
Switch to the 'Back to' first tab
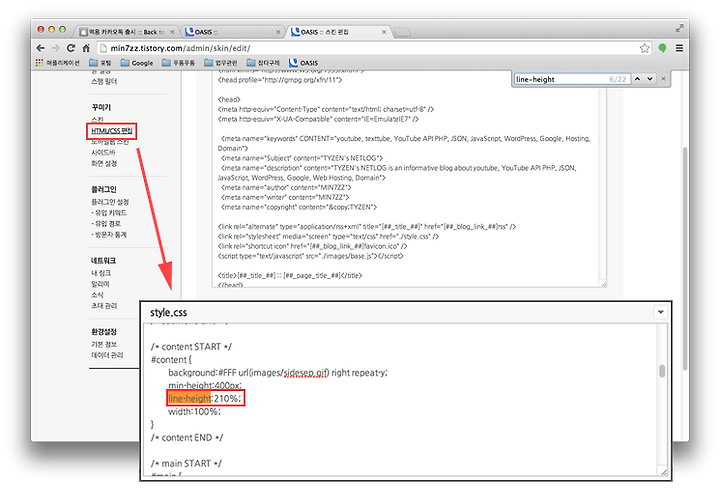pyautogui.click(x=126, y=32)
